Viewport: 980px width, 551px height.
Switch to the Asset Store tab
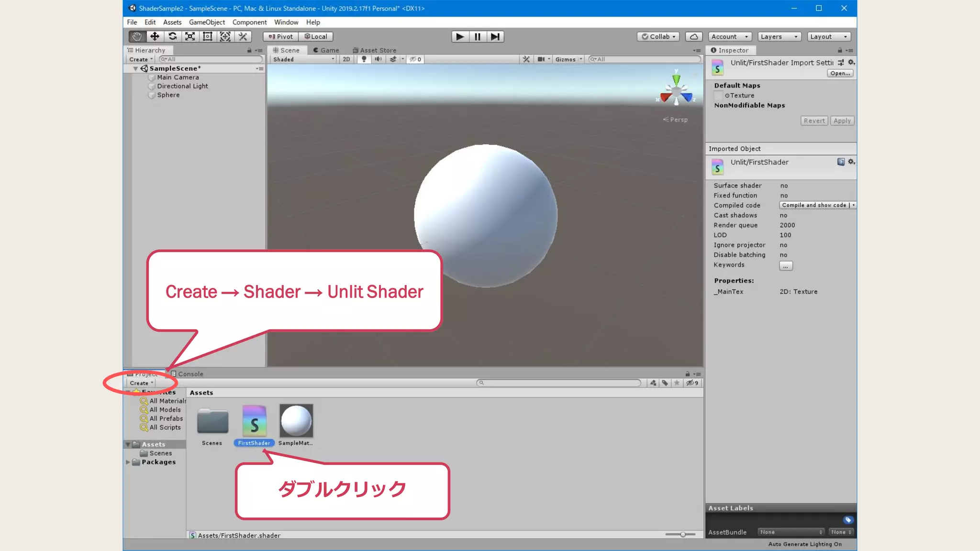pyautogui.click(x=374, y=50)
